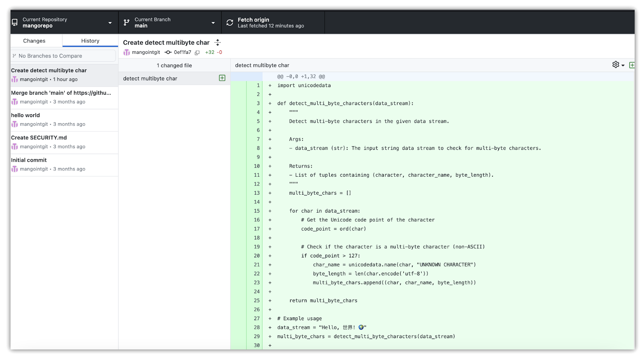Click avatar icon on 'Create SECURITY.md' commit
Screen dimensions: 644x360
tap(15, 147)
